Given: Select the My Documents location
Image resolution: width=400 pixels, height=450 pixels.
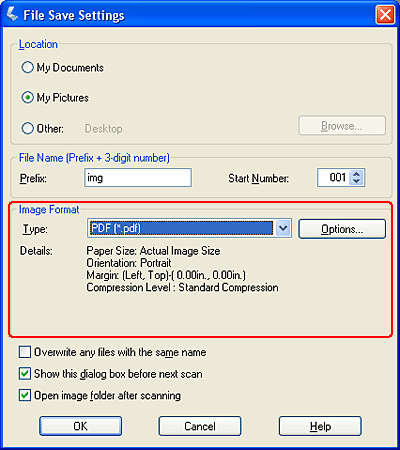Looking at the screenshot, I should point(27,67).
